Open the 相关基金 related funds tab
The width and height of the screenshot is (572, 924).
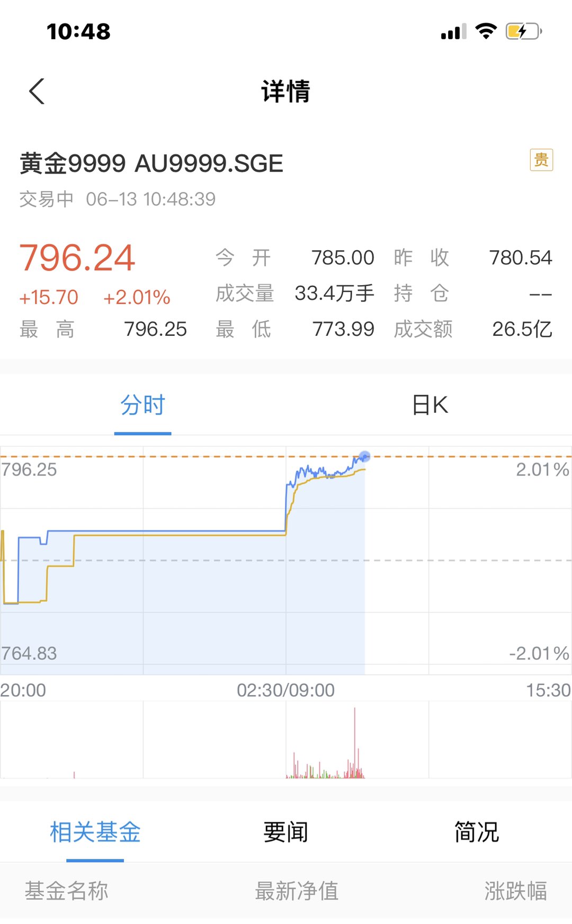coord(95,832)
